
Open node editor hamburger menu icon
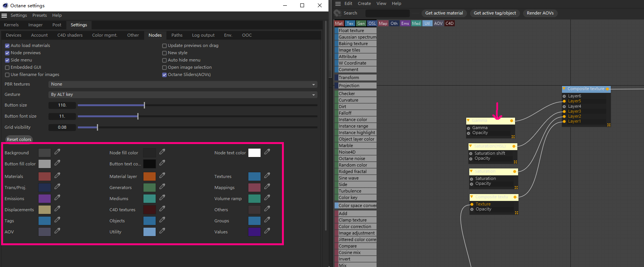(x=338, y=4)
